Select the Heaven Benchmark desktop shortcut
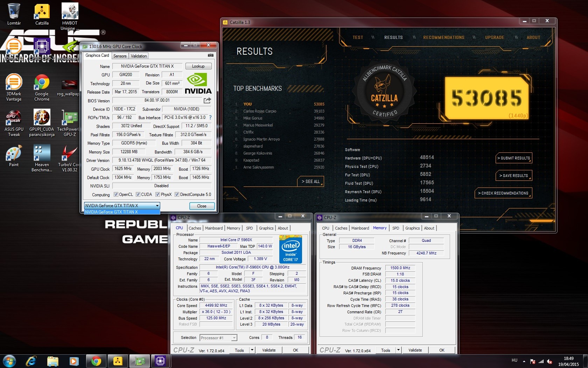 point(42,158)
